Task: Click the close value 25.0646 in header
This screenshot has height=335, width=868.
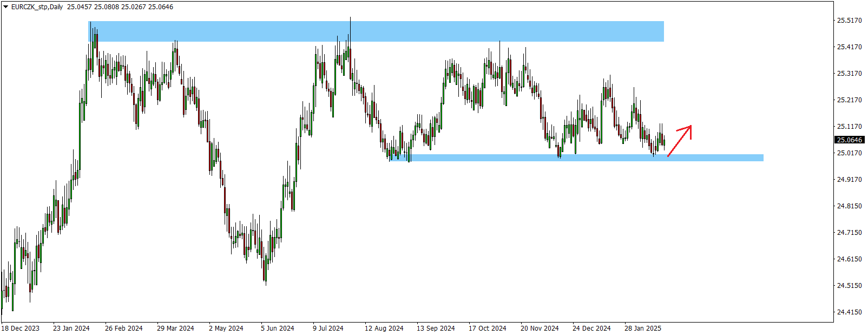Action: click(161, 7)
